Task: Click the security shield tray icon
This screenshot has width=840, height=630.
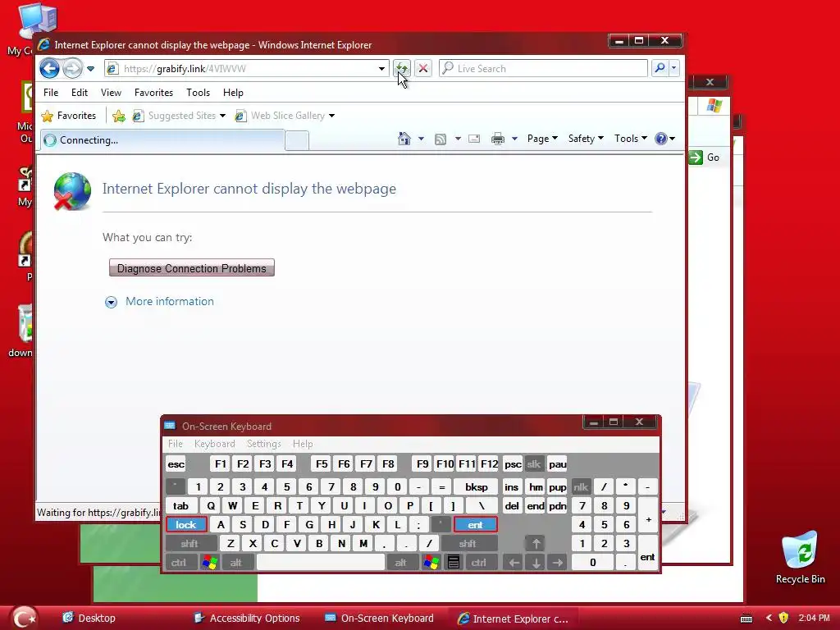Action: coord(783,618)
